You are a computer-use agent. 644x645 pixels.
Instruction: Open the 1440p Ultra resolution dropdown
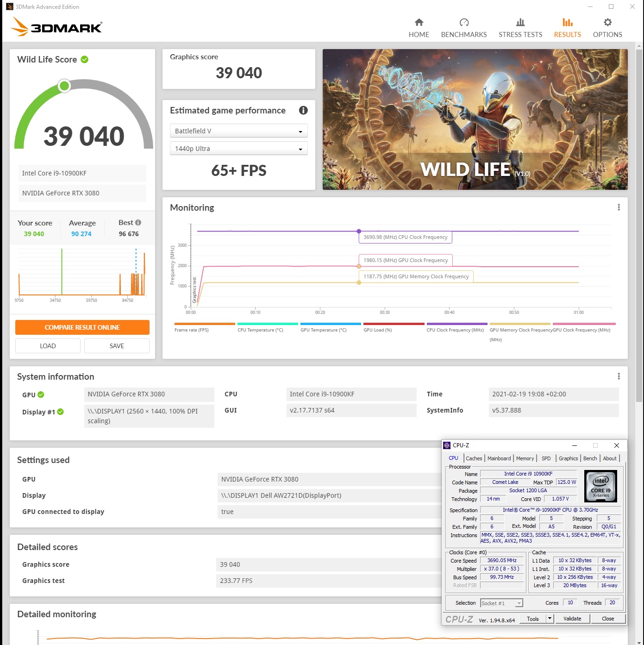[239, 149]
